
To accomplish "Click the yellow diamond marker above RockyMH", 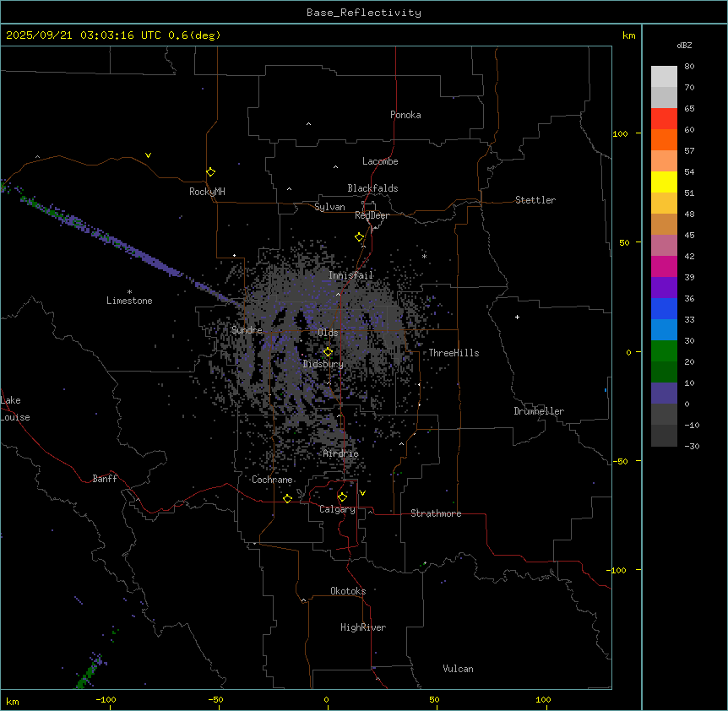I will 210,171.
